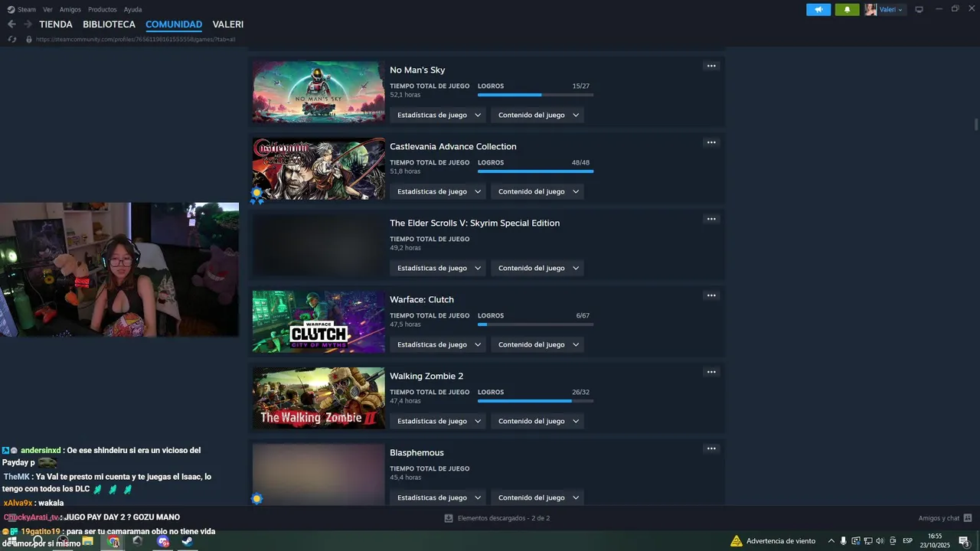Expand Contenido del juego for Walking Zombie 2
This screenshot has width=980, height=551.
tap(537, 421)
